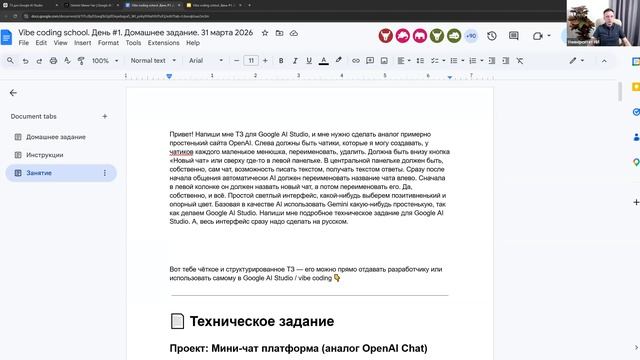Insert a link

click(356, 60)
